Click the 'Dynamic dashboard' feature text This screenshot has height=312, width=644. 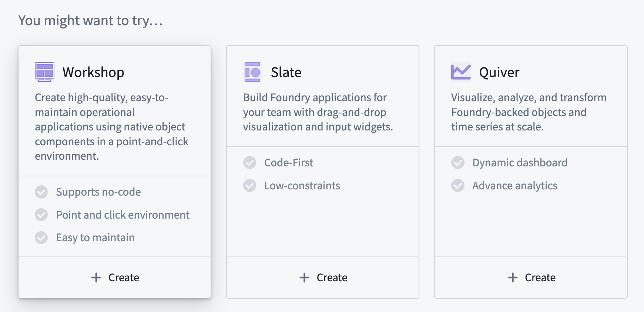tap(520, 163)
